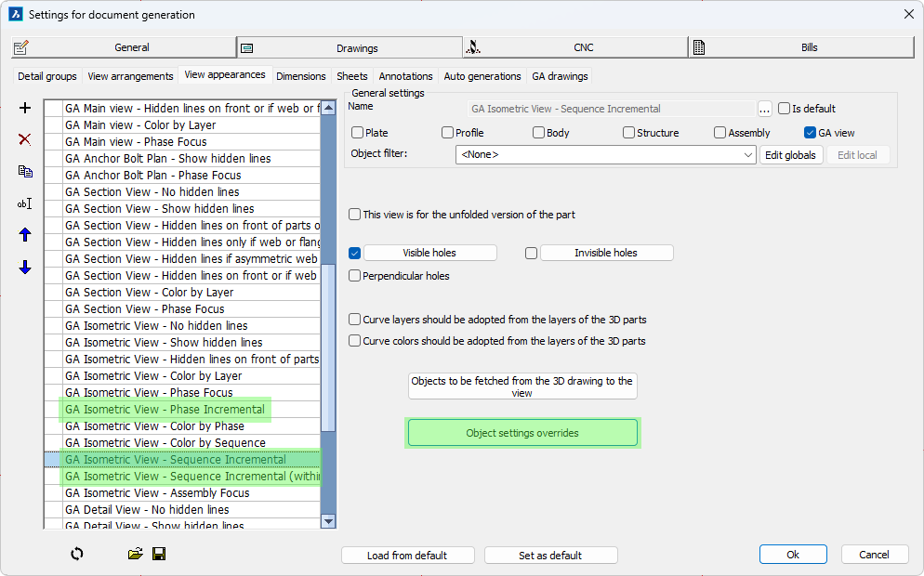Click the ellipsis button next to Name field

click(765, 109)
